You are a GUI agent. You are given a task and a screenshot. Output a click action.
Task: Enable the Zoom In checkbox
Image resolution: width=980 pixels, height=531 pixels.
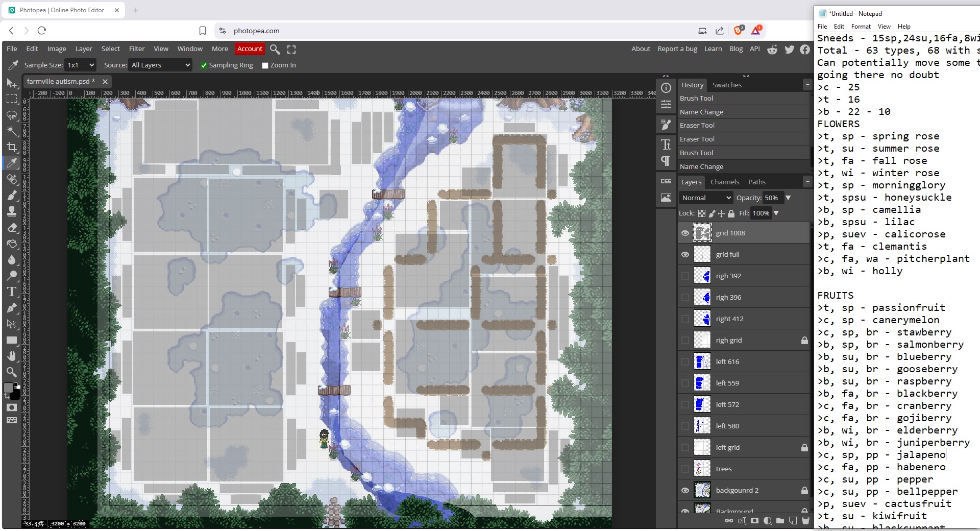265,65
